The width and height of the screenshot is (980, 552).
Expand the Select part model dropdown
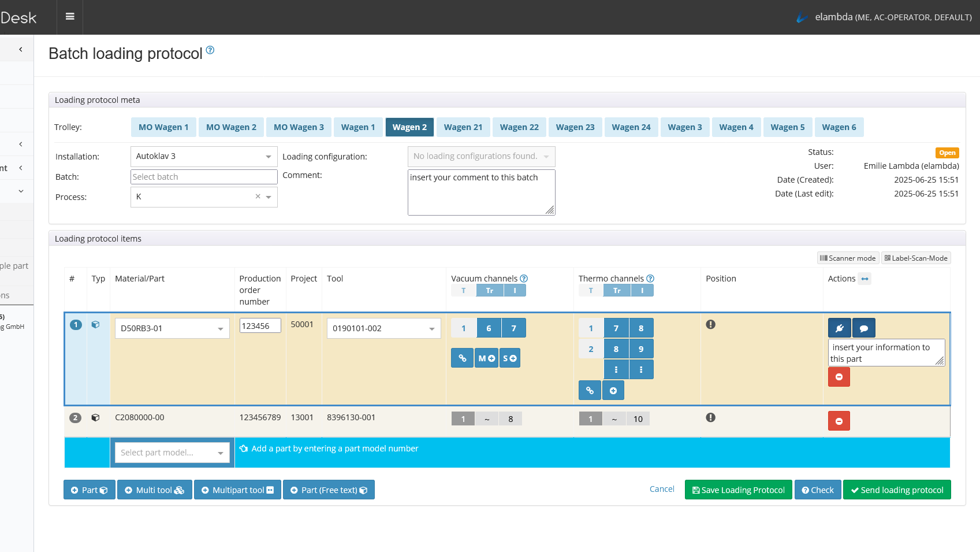172,453
